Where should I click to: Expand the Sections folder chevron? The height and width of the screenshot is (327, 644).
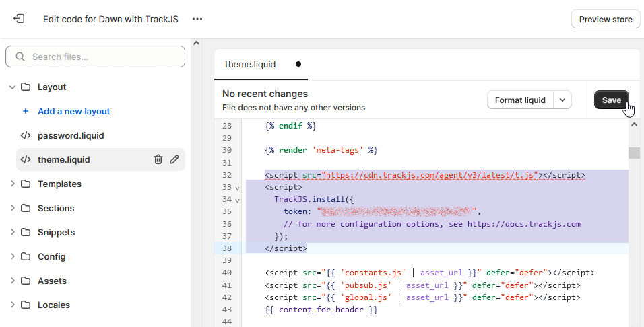point(12,208)
